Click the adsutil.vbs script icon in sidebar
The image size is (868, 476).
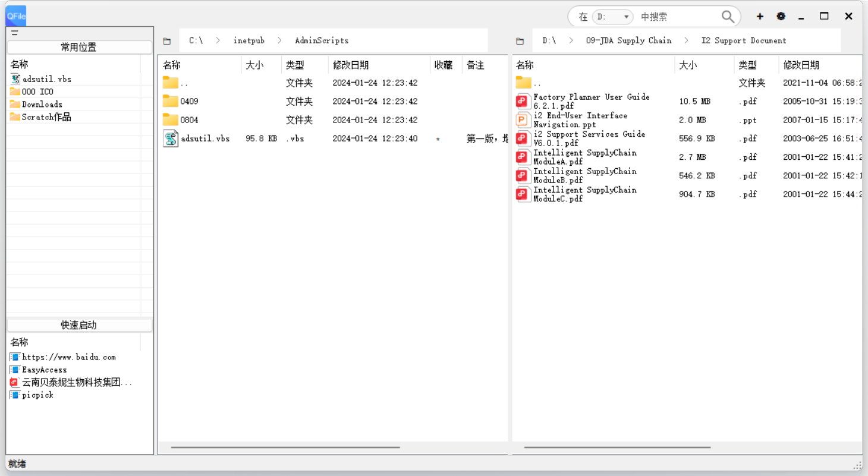[x=15, y=79]
